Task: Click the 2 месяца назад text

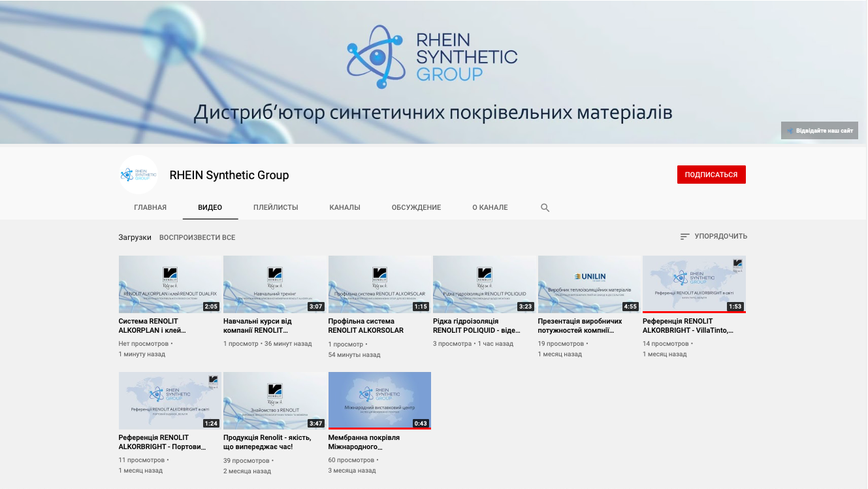Action: point(248,471)
